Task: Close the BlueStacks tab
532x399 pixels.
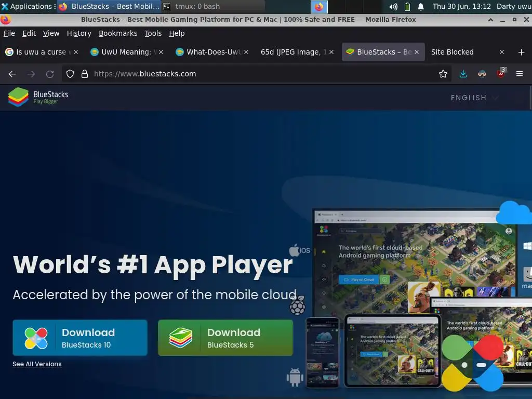Action: [x=417, y=52]
